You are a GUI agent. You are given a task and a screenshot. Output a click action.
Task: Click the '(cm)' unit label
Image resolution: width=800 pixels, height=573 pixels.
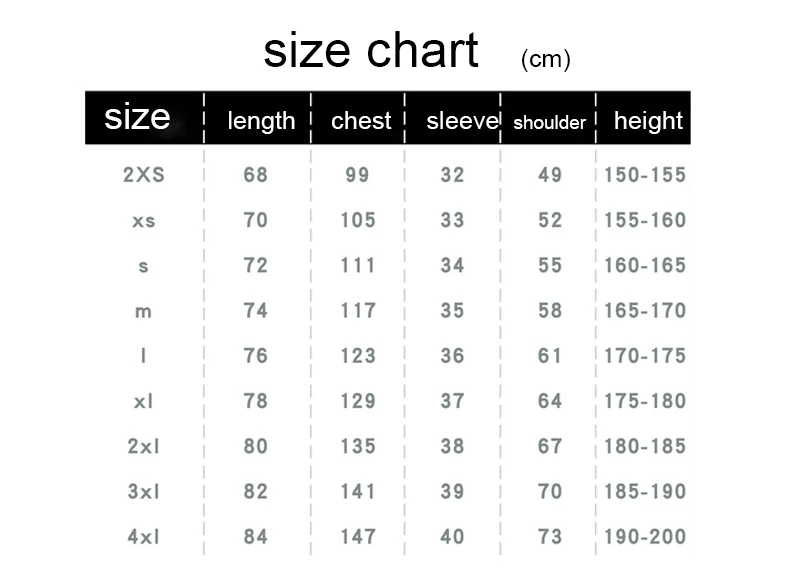click(x=546, y=60)
